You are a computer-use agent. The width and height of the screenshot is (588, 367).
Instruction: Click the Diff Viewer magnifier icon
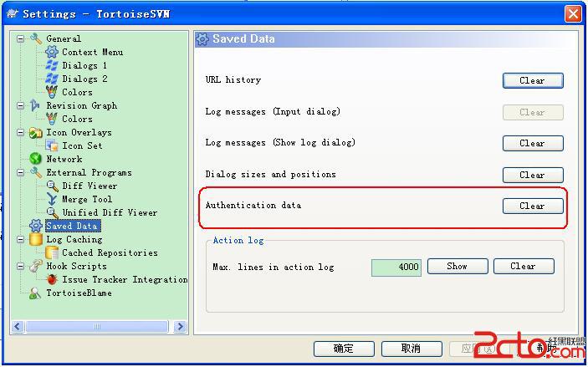pyautogui.click(x=52, y=186)
